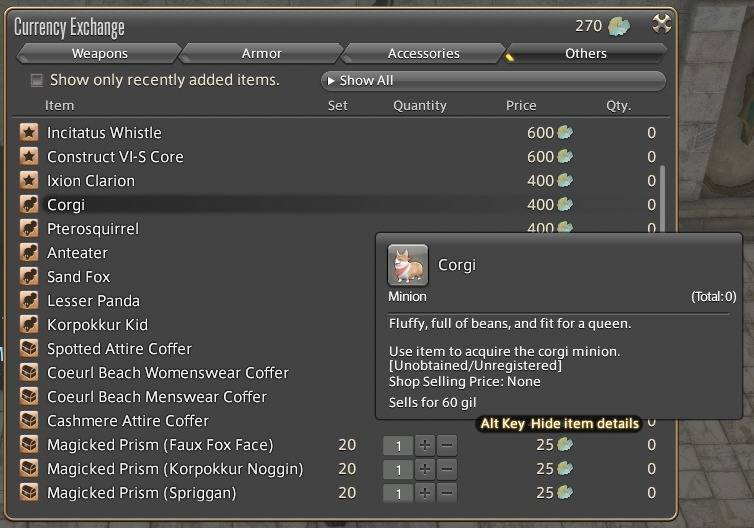Image resolution: width=754 pixels, height=528 pixels.
Task: Decrease Magicked Prism (Faux Fox Face) quantity
Action: pos(447,445)
